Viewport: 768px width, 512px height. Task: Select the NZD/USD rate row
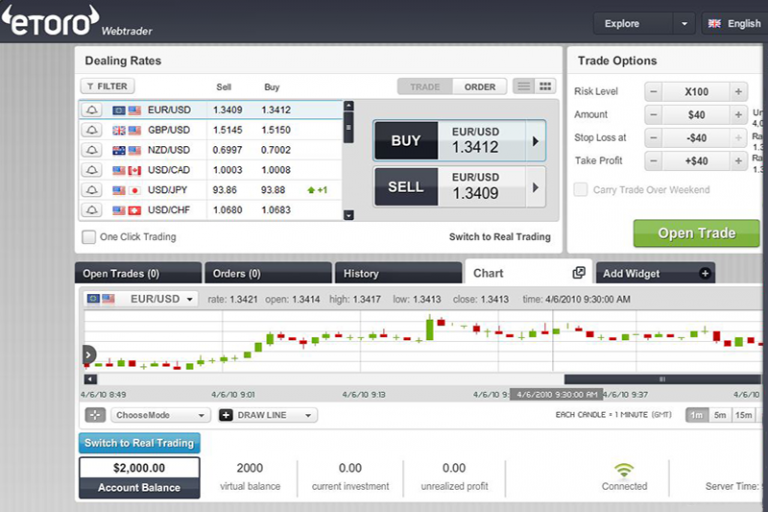pos(211,150)
